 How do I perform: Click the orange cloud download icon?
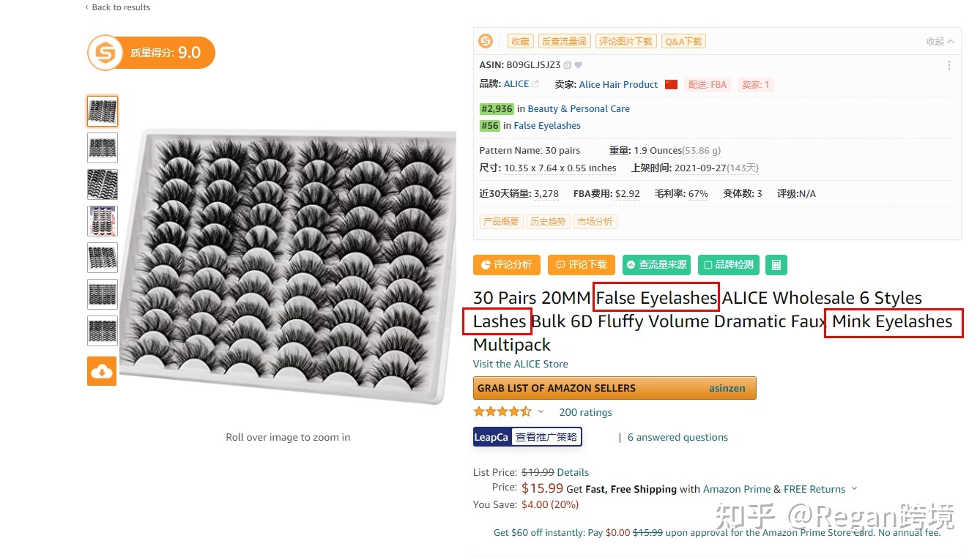(x=102, y=371)
